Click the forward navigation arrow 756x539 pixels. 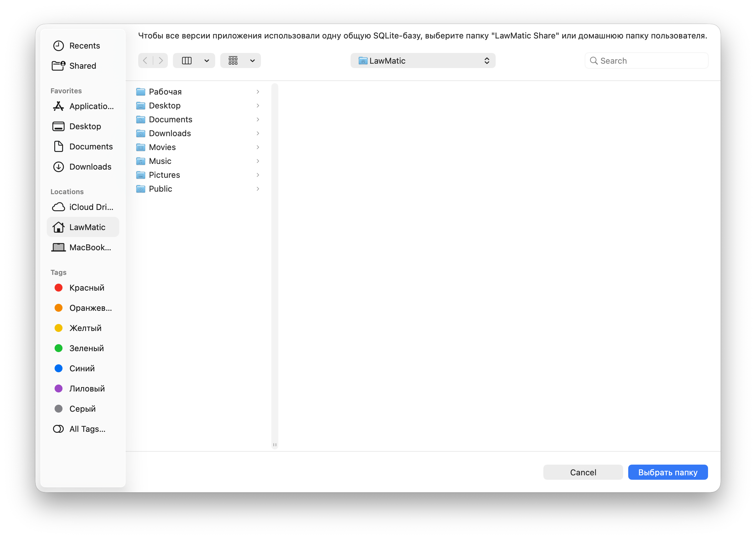click(161, 61)
